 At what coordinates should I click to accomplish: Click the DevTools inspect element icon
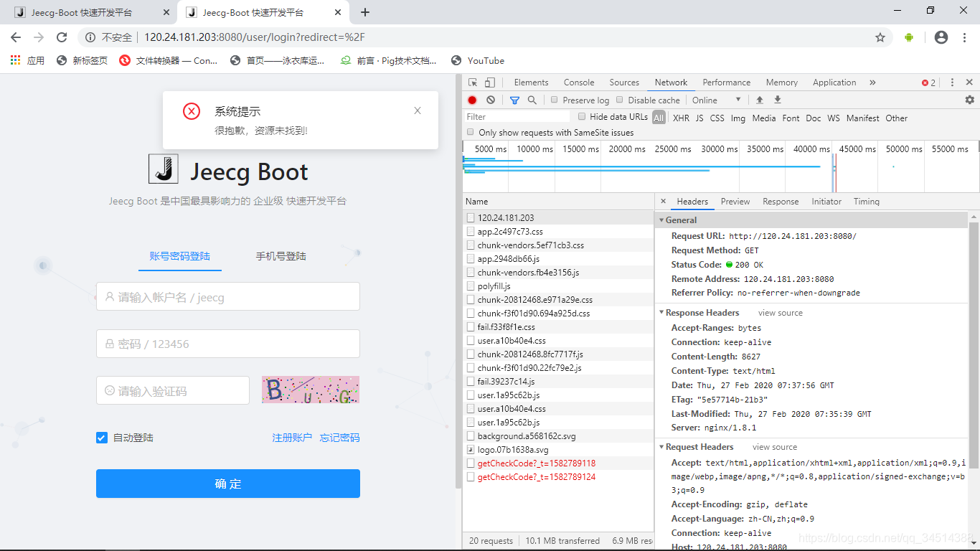pyautogui.click(x=473, y=83)
